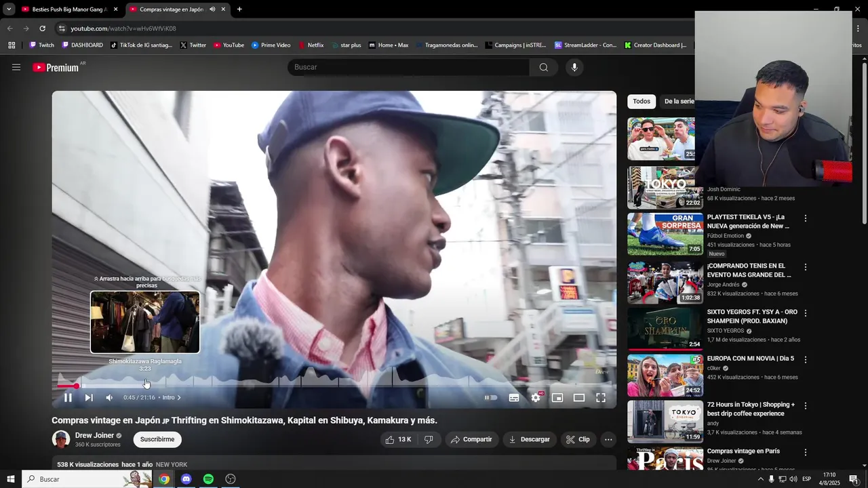Viewport: 868px width, 488px height.
Task: Open the Netflix bookmark
Action: click(x=311, y=45)
